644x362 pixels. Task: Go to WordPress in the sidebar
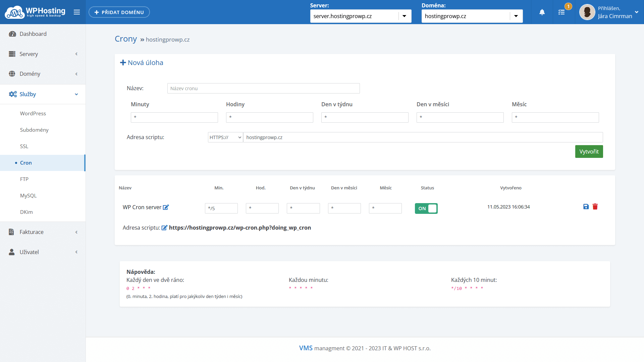(33, 114)
